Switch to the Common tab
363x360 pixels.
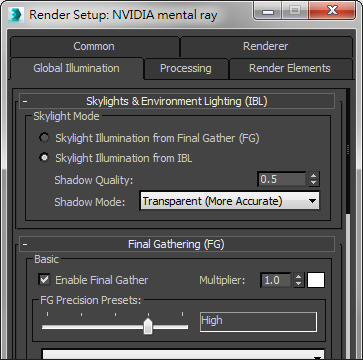tap(94, 46)
